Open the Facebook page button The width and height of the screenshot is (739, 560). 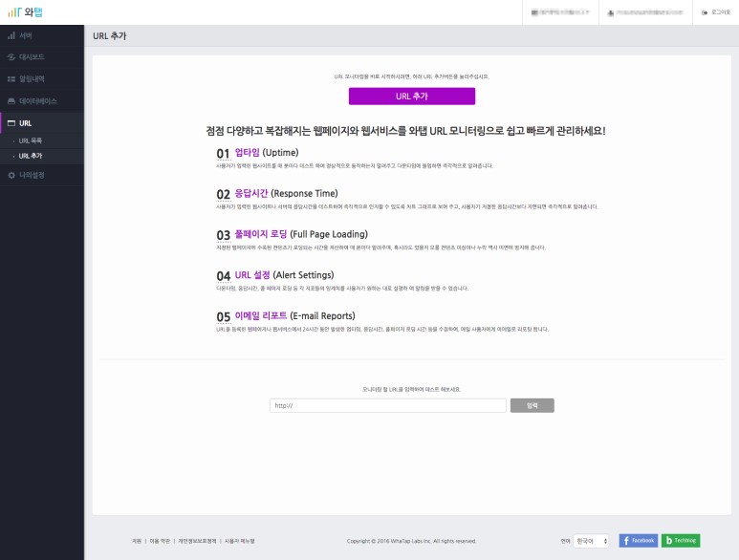tap(639, 541)
